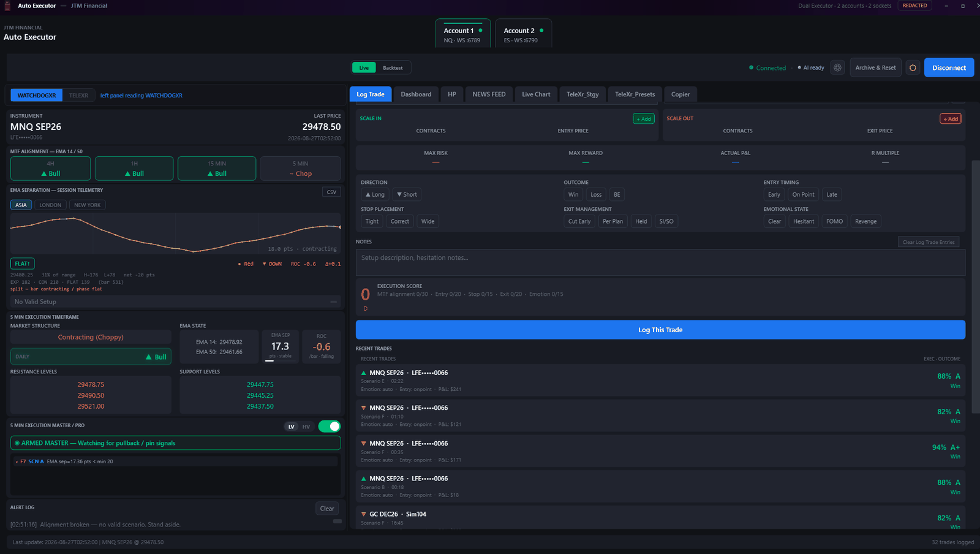Select the LV volatility mode
This screenshot has width=980, height=554.
coord(292,427)
